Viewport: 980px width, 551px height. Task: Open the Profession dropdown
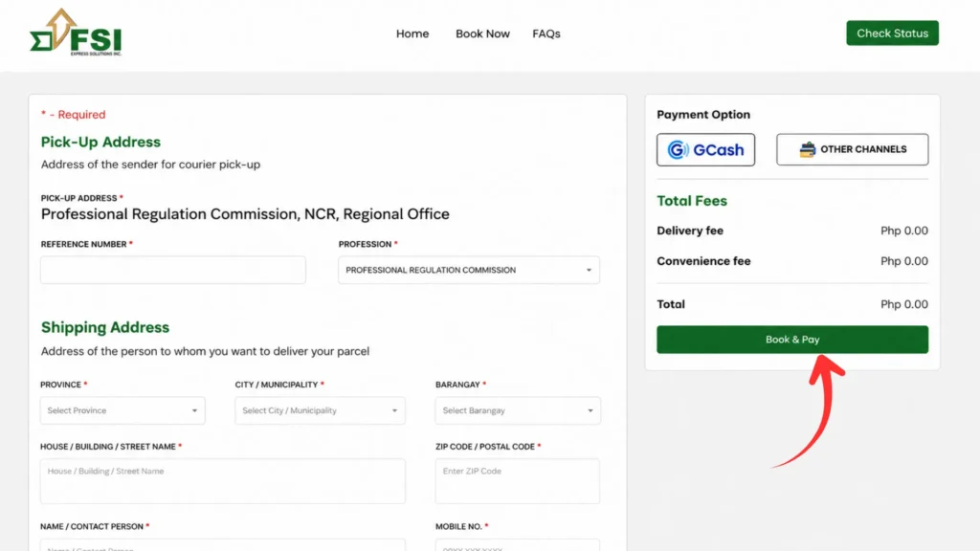469,270
